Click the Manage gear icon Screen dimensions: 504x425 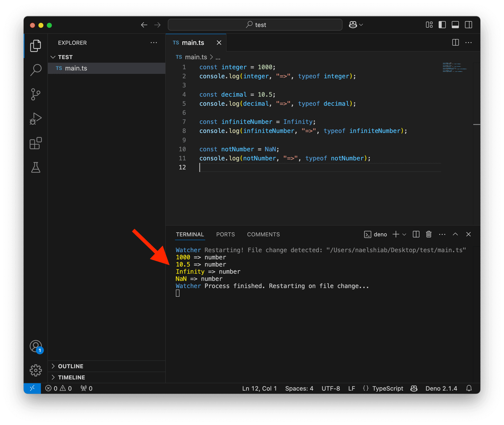click(36, 370)
